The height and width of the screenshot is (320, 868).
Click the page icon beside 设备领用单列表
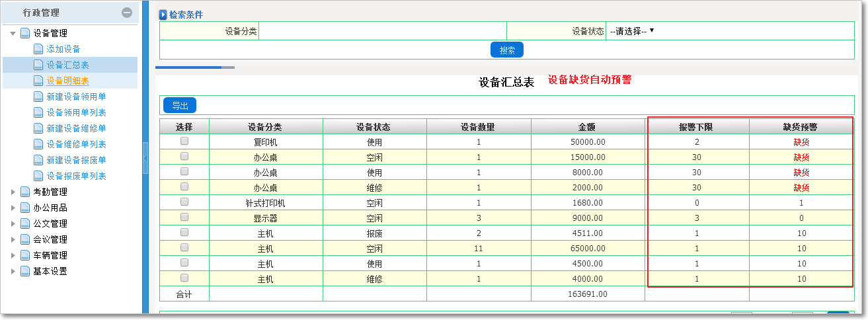[38, 112]
